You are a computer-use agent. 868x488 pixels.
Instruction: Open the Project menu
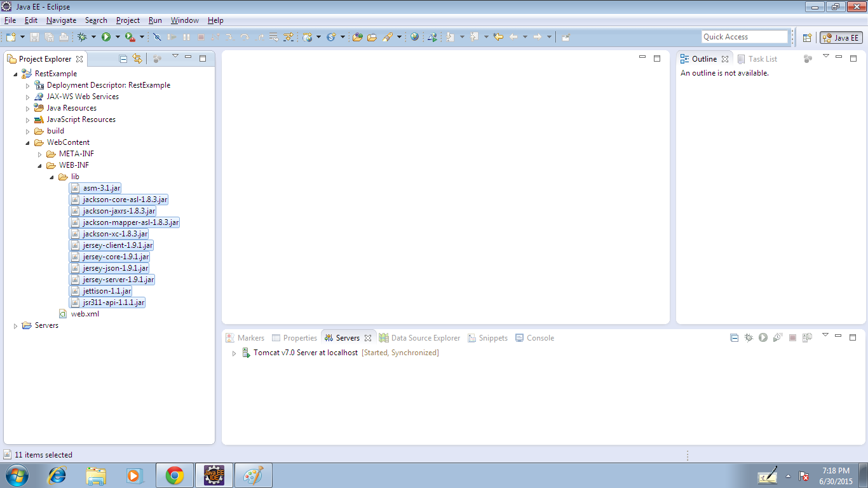click(x=128, y=20)
